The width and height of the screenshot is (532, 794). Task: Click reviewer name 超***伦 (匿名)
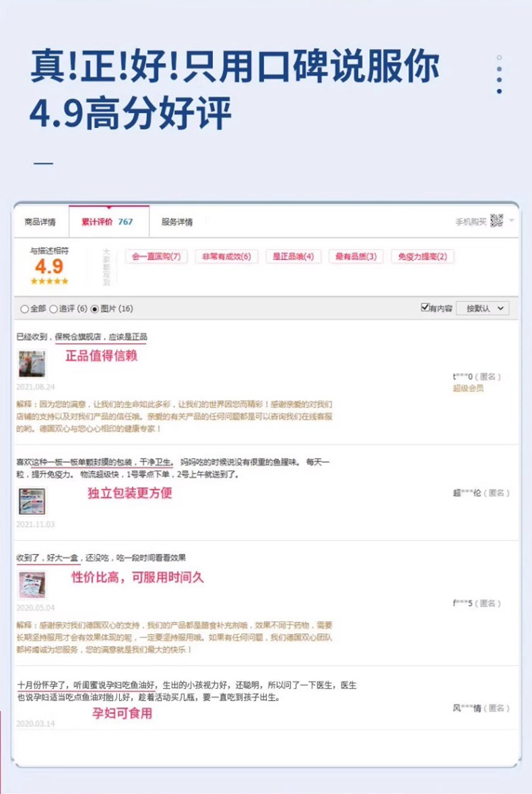pos(481,493)
